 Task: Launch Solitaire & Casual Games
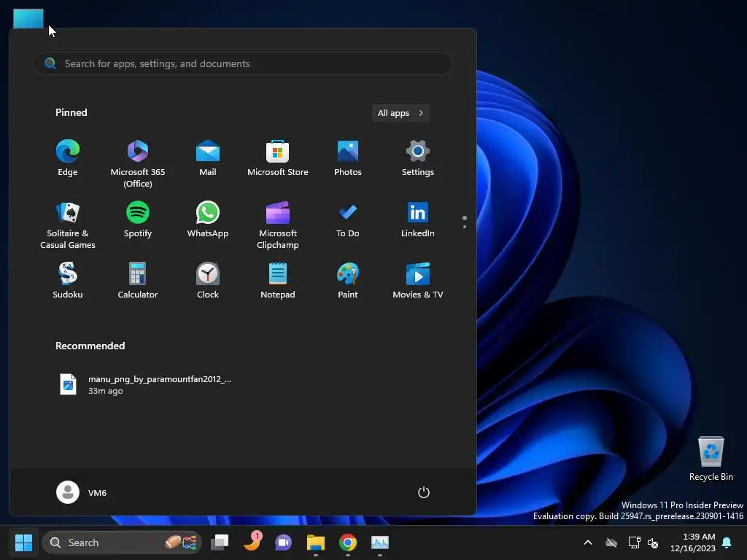coord(68,225)
